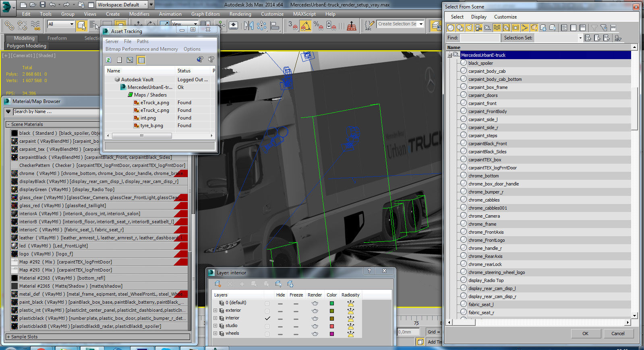Toggle Freeze for the wheels layer
The image size is (644, 350).
296,334
